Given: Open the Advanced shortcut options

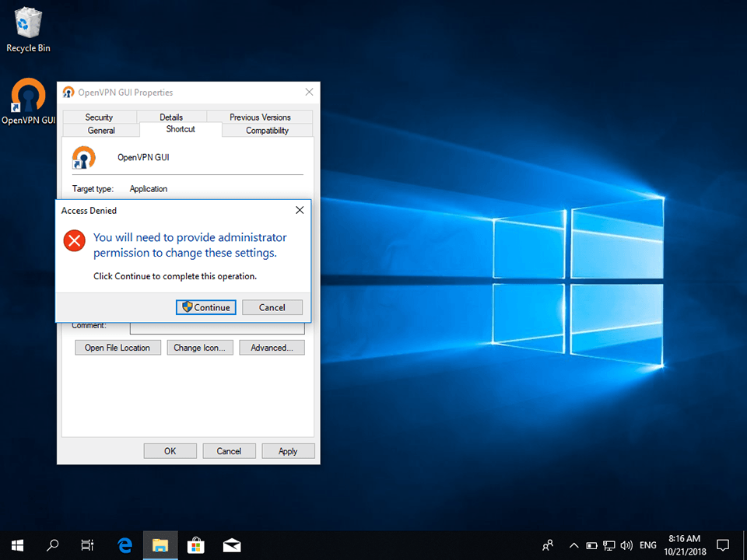Looking at the screenshot, I should [x=272, y=348].
